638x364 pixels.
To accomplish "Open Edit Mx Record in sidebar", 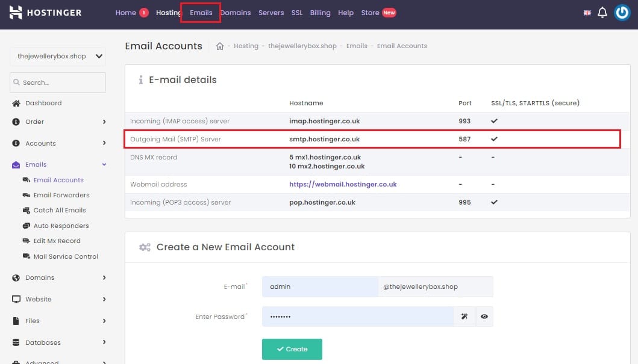I will [x=57, y=241].
